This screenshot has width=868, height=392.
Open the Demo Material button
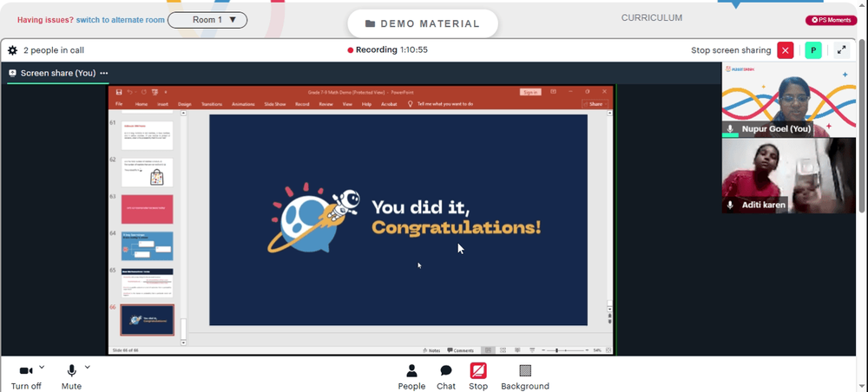click(423, 23)
